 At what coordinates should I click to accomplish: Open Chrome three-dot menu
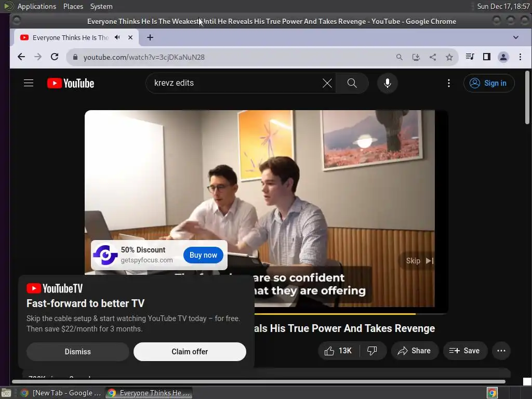click(520, 57)
